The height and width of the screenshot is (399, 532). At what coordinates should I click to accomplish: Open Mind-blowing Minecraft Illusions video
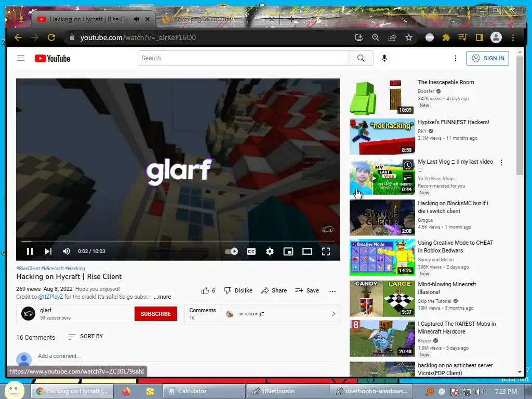[382, 299]
